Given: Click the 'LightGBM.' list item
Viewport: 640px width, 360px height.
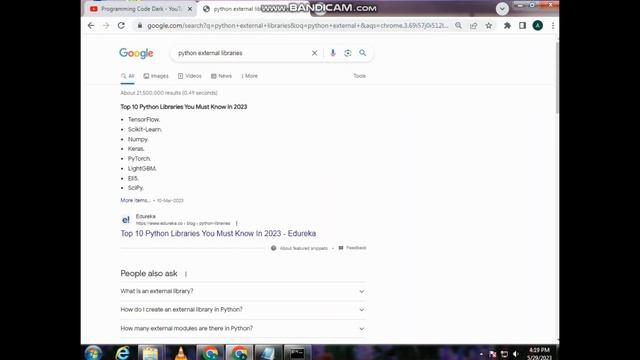Looking at the screenshot, I should 142,169.
